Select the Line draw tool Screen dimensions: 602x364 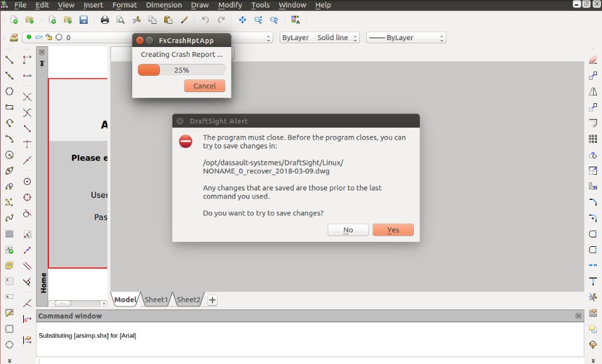tap(9, 60)
